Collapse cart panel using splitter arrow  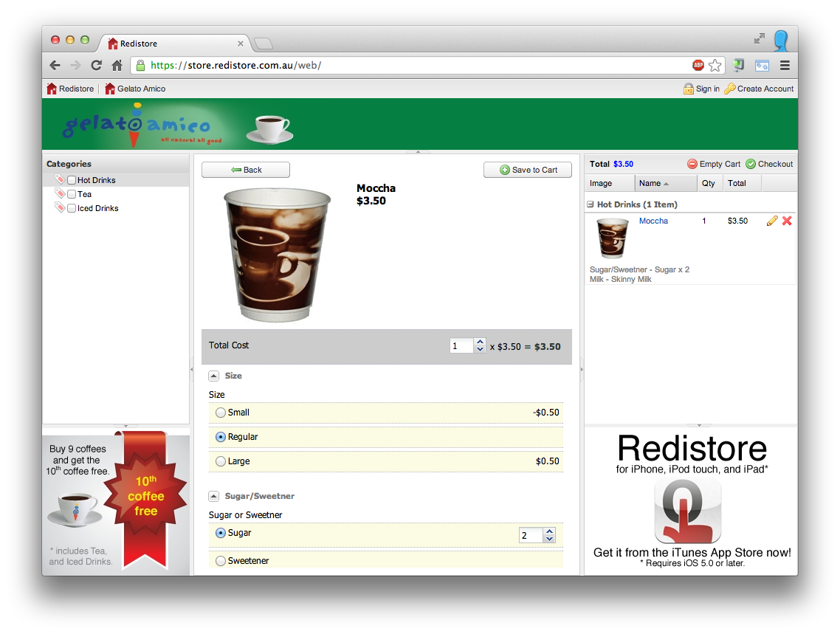tap(582, 369)
